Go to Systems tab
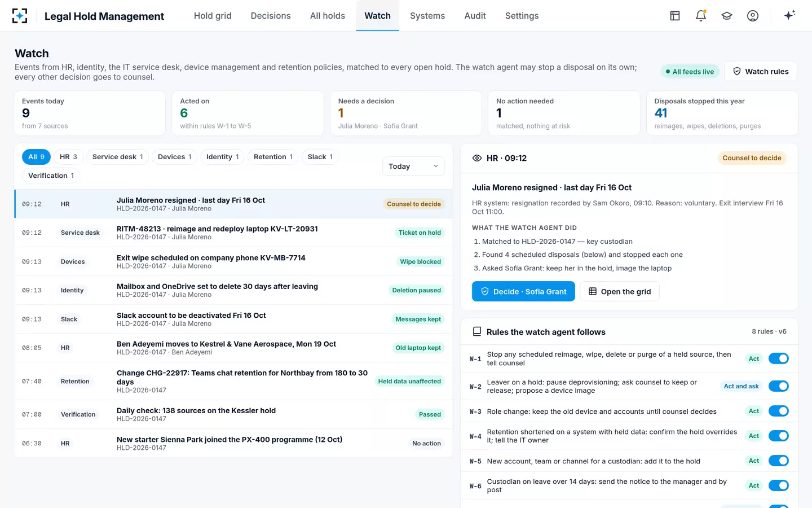The width and height of the screenshot is (812, 508). [427, 16]
